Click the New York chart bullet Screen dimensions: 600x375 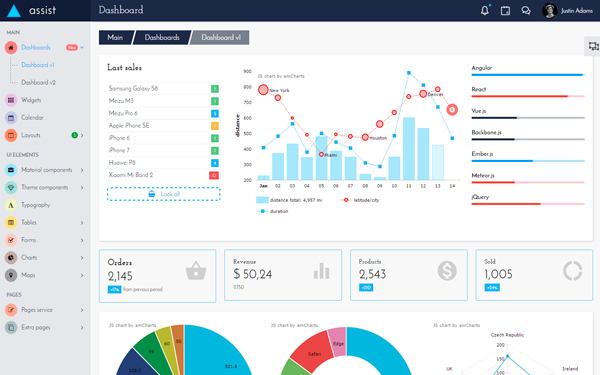[263, 90]
